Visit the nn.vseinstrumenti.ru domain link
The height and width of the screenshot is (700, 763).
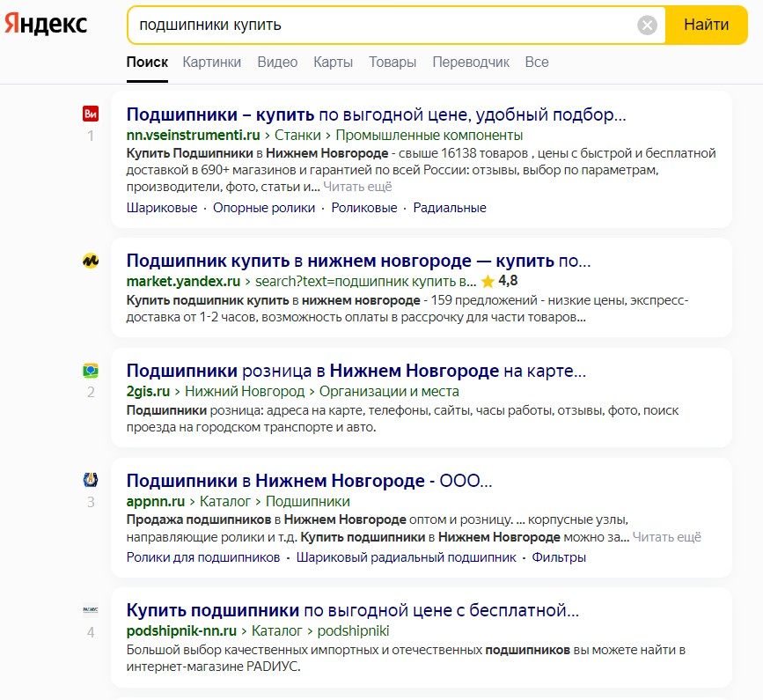tap(194, 136)
